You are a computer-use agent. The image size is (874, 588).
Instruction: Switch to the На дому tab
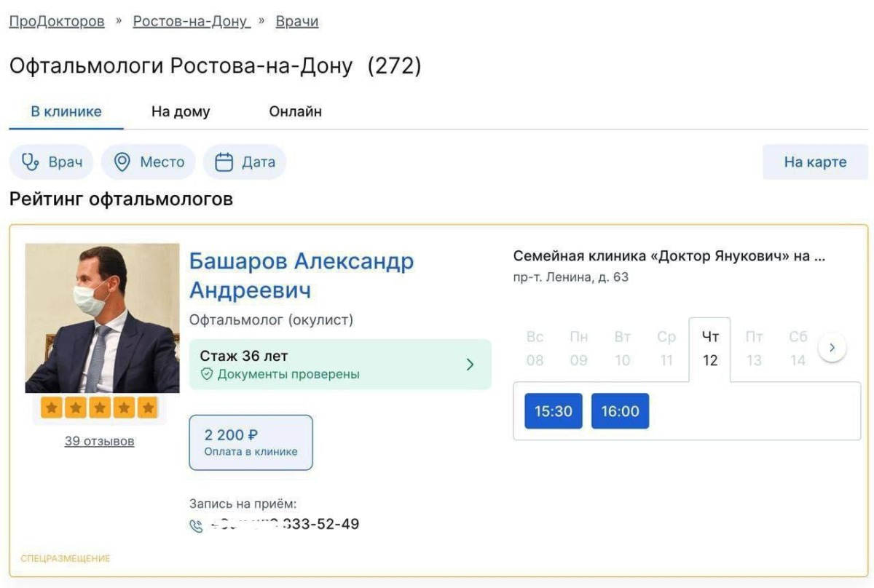coord(181,111)
